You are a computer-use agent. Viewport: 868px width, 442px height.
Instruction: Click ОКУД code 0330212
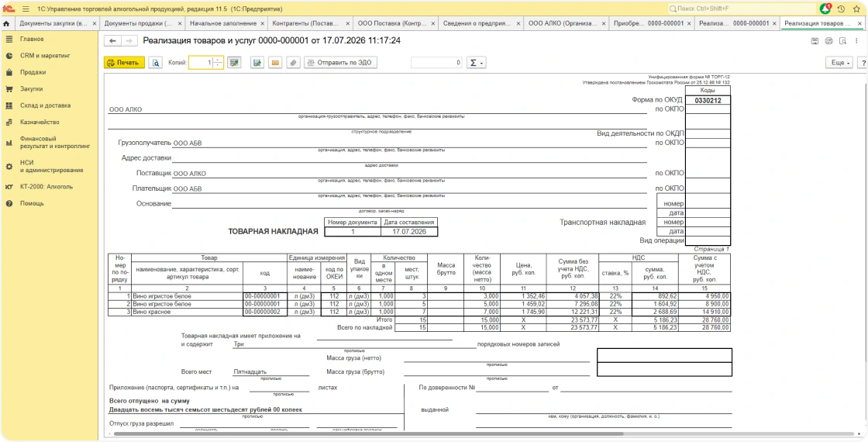tap(708, 100)
